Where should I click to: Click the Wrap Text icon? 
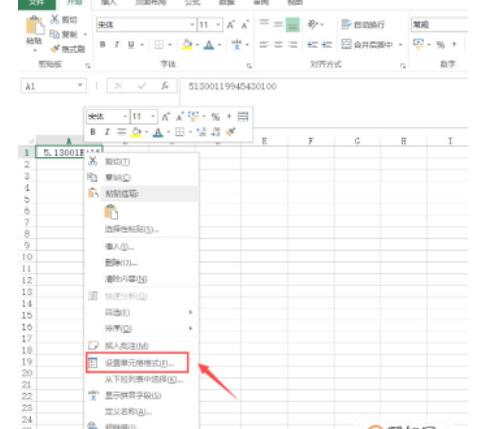tap(346, 24)
